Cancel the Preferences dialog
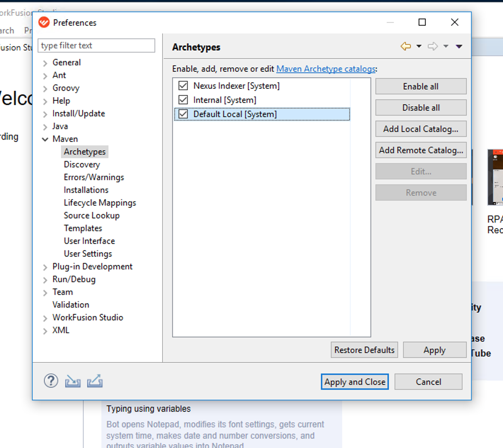This screenshot has height=448, width=503. (428, 382)
